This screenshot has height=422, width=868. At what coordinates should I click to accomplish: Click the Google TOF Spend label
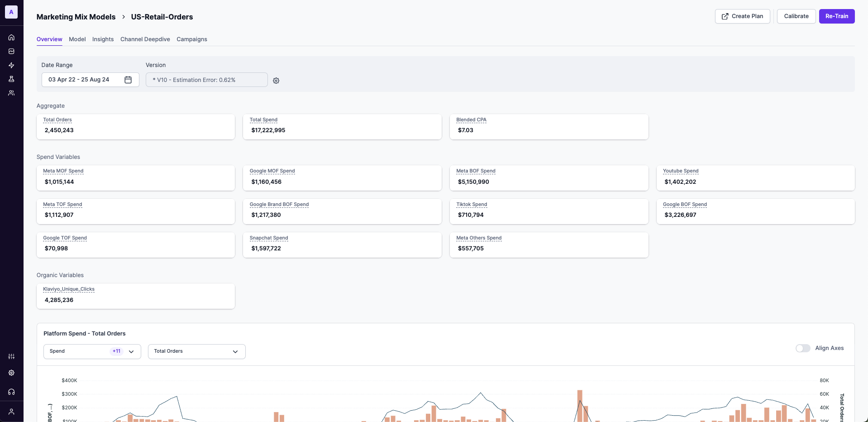pyautogui.click(x=65, y=238)
